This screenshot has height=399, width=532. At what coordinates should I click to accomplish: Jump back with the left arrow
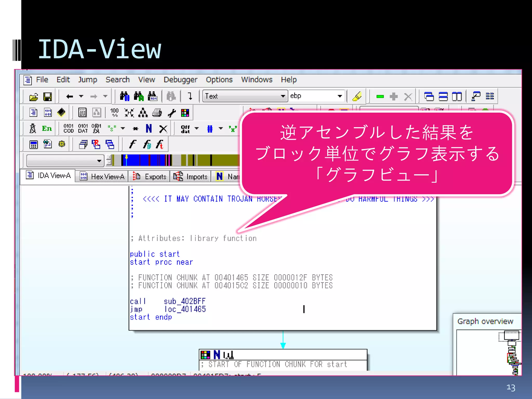(69, 97)
